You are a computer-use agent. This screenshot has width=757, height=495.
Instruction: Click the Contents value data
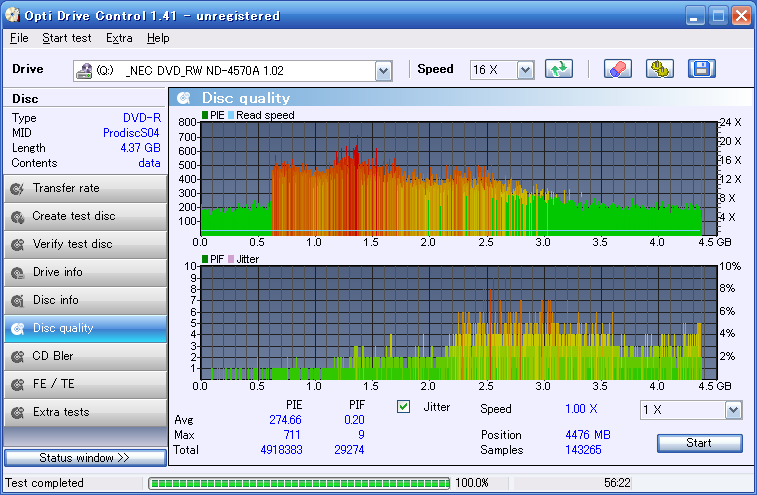tap(149, 163)
